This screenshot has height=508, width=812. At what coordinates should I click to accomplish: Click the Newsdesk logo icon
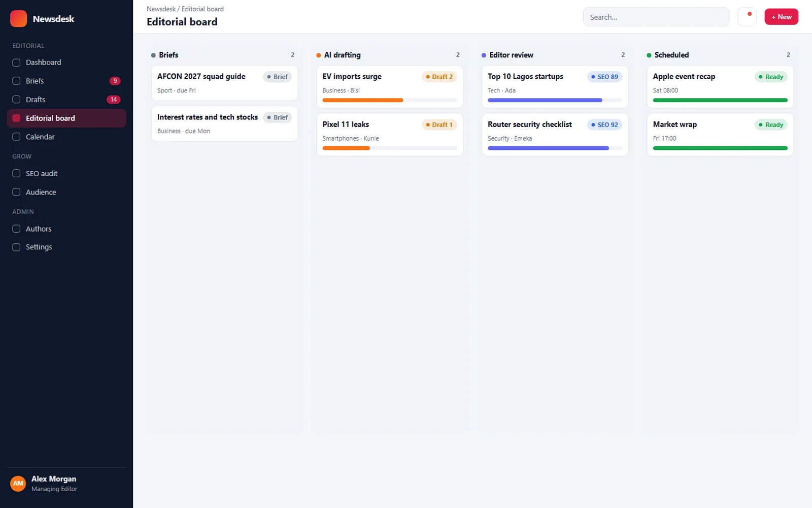point(19,19)
